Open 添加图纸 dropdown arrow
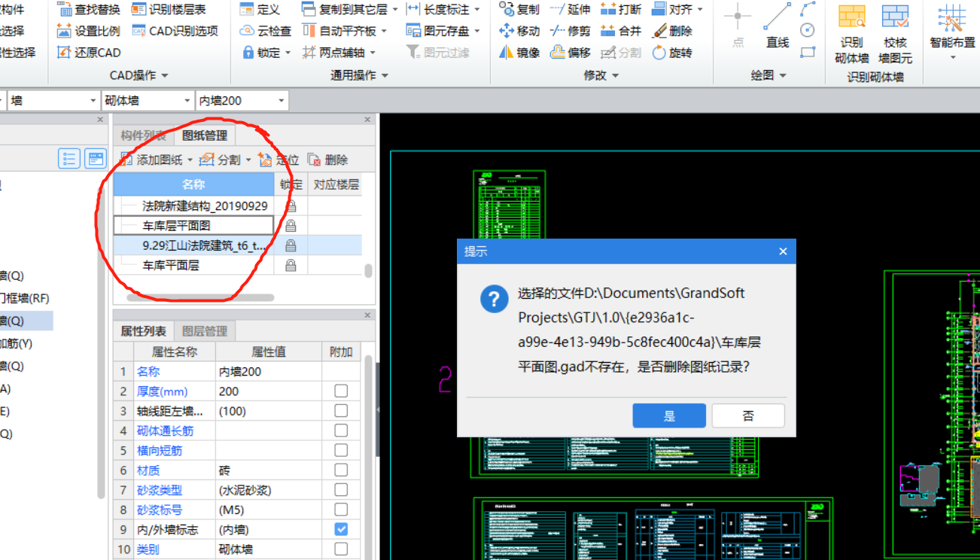980x560 pixels. 190,160
